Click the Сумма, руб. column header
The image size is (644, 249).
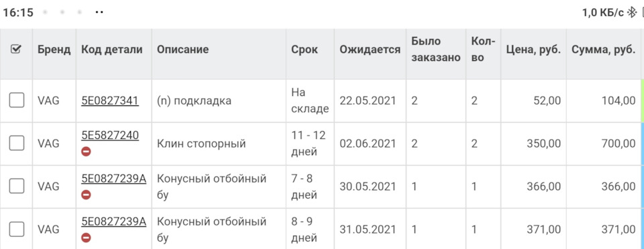(x=603, y=50)
